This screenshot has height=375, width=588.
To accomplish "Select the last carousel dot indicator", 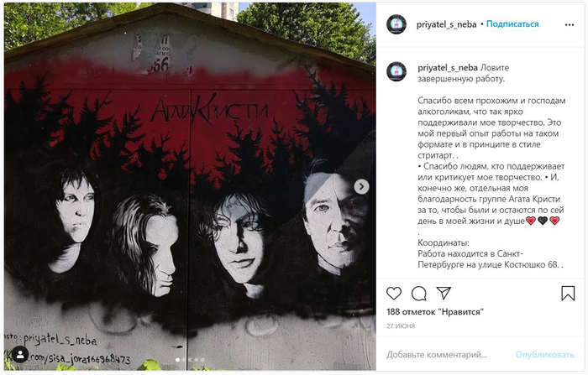I will [202, 360].
